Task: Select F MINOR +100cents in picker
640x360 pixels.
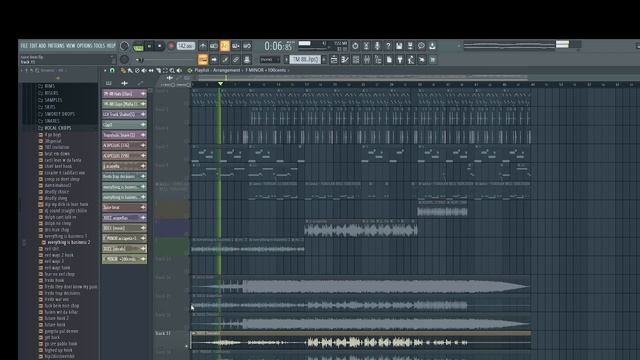Action: coord(124,259)
